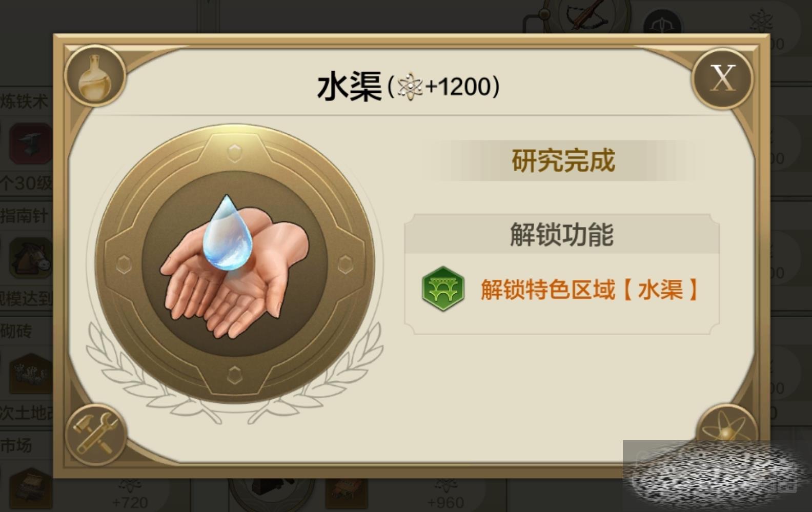Click the 指南针 technology label
The width and height of the screenshot is (812, 512).
click(24, 216)
